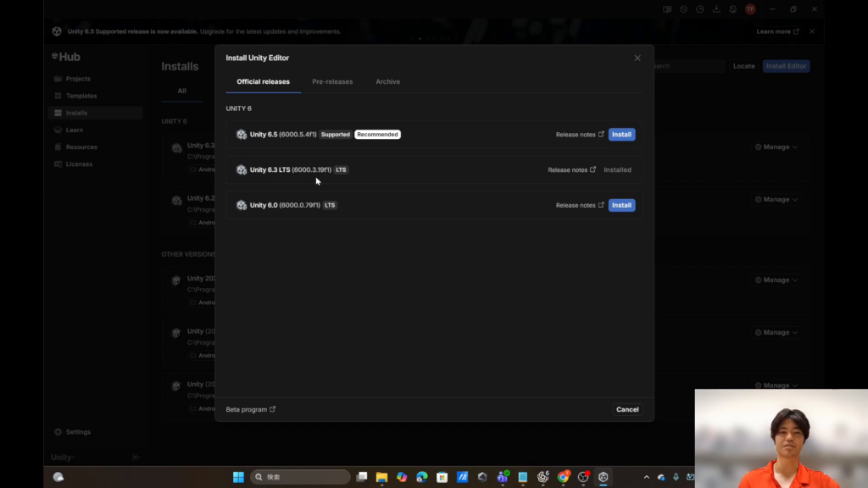Collapse the Hub sidebar

136,457
